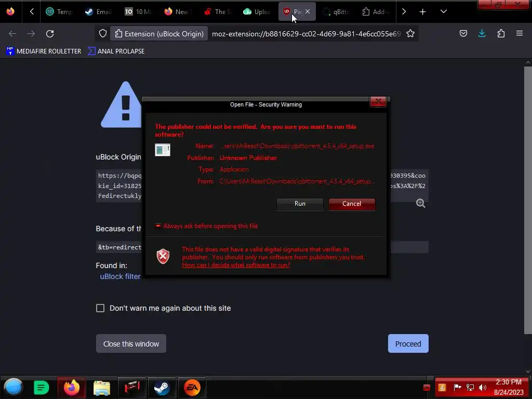Image resolution: width=532 pixels, height=399 pixels.
Task: Switch to the 'qBitto' tab
Action: (x=336, y=12)
